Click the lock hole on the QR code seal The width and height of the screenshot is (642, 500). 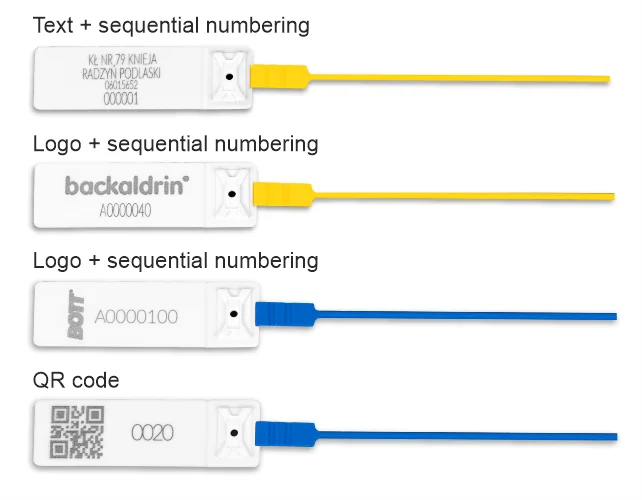[231, 433]
